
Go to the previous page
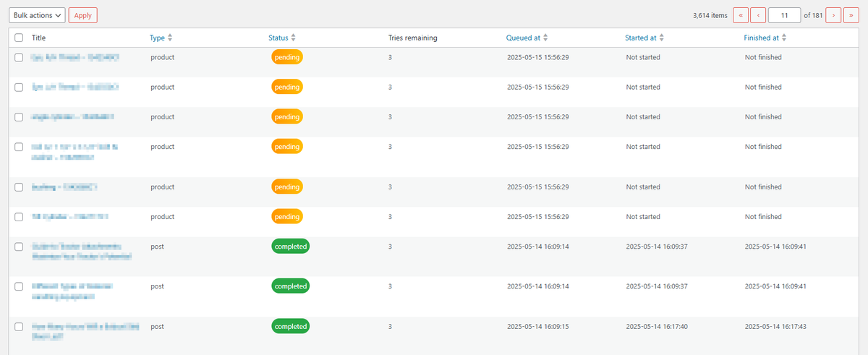click(x=758, y=15)
